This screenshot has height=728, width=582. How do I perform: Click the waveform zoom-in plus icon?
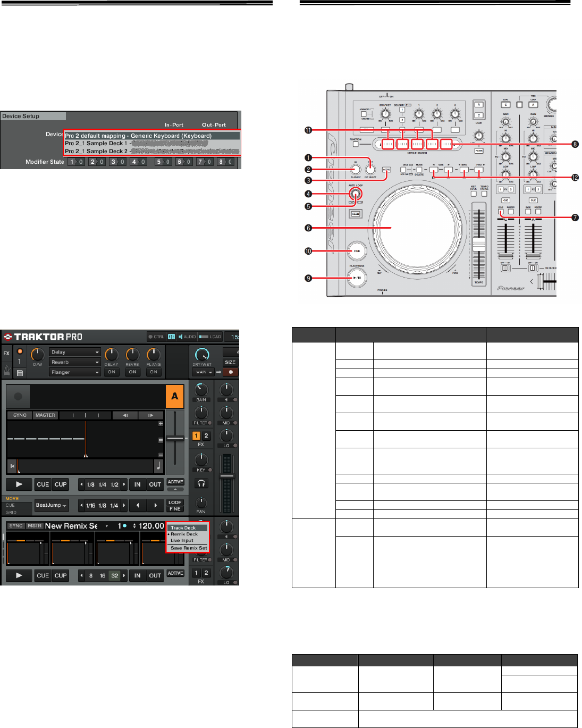click(161, 424)
